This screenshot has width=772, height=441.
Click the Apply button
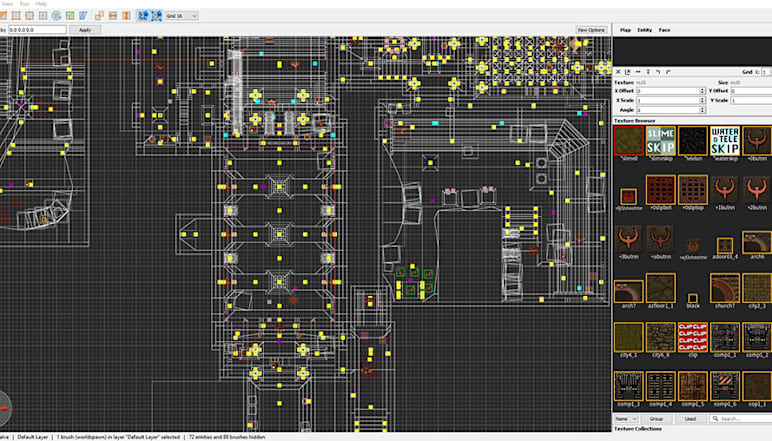(85, 30)
